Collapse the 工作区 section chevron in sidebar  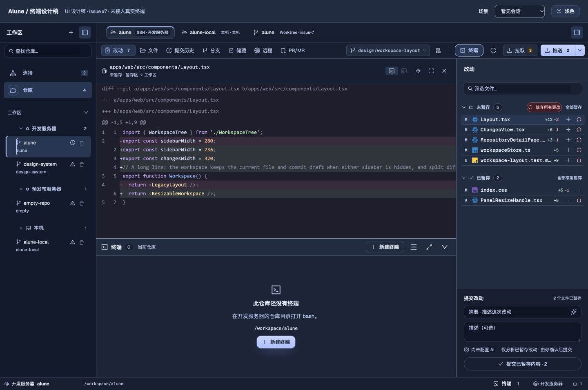tap(86, 113)
